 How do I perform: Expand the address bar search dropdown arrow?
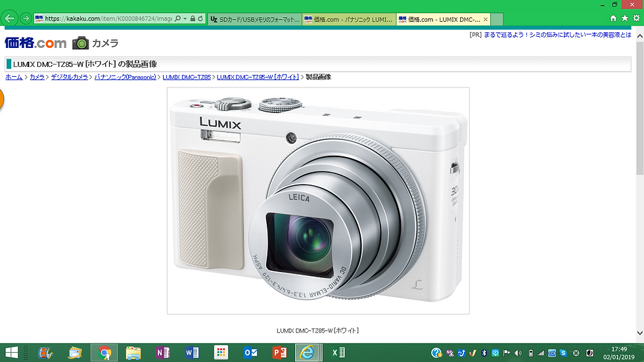pos(185,18)
